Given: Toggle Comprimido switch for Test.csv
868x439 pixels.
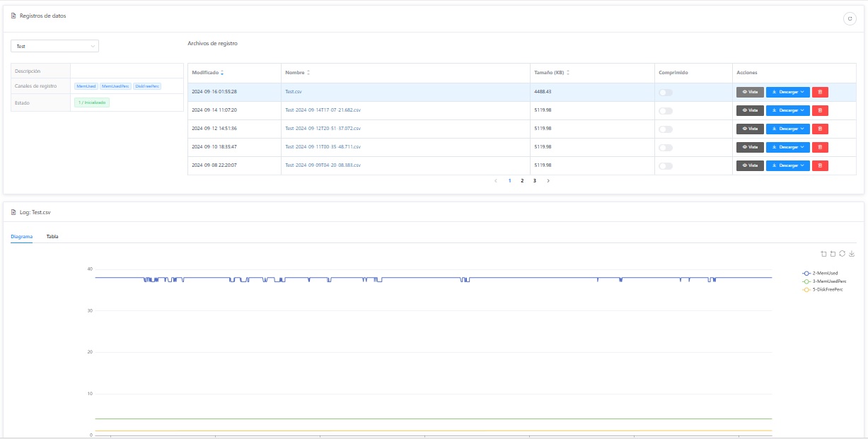Looking at the screenshot, I should point(665,93).
